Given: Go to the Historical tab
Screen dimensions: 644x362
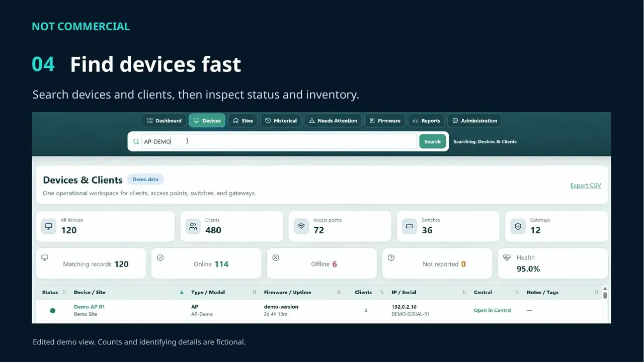Looking at the screenshot, I should (281, 121).
